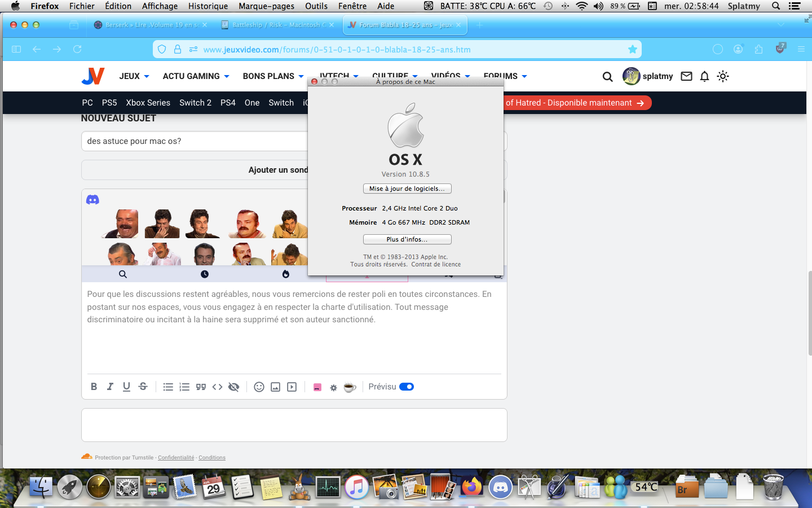Open the Conditions link below Turnstile
812x508 pixels.
point(212,458)
